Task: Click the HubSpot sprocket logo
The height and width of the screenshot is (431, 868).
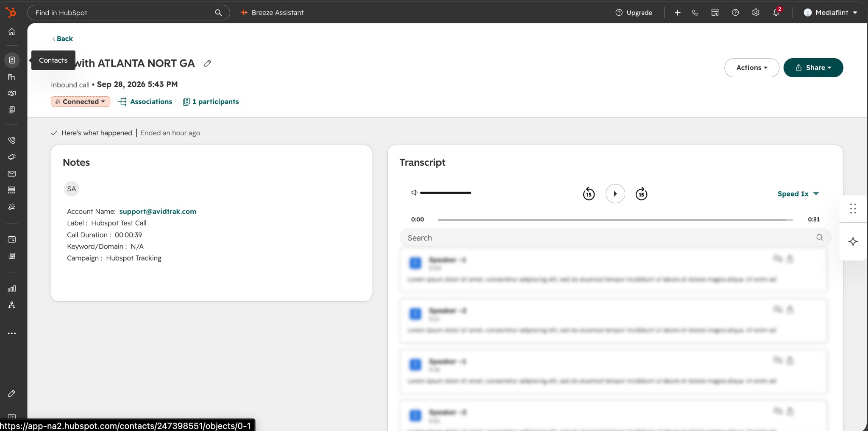Action: point(11,12)
